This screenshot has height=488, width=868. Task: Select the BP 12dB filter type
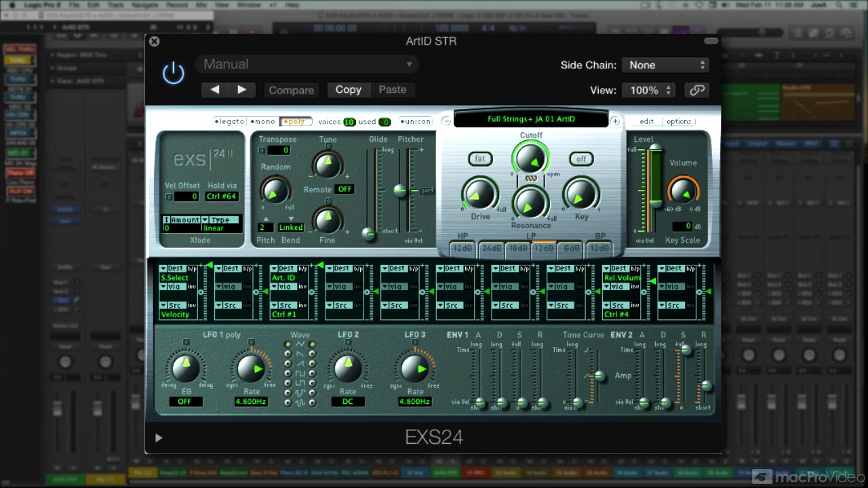599,249
